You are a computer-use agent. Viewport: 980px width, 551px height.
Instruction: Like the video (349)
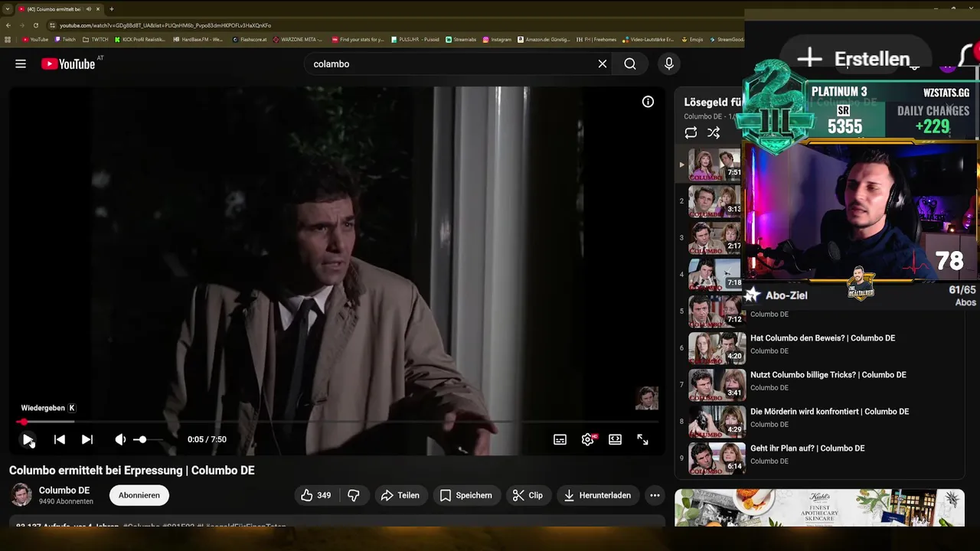(x=316, y=495)
